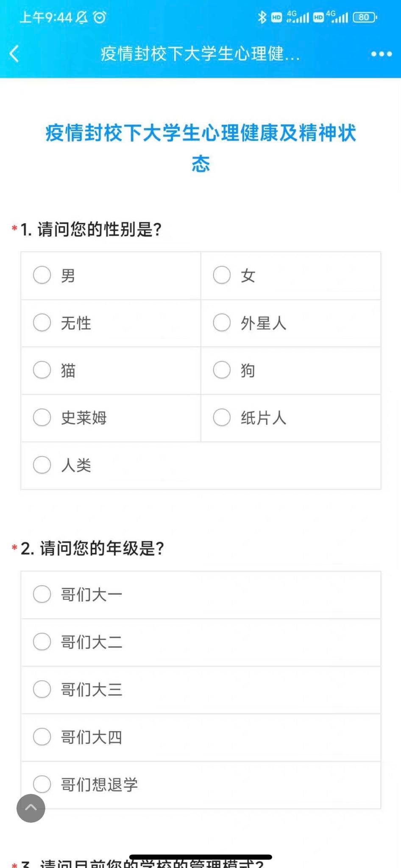Pick the 猫 option

tap(42, 370)
